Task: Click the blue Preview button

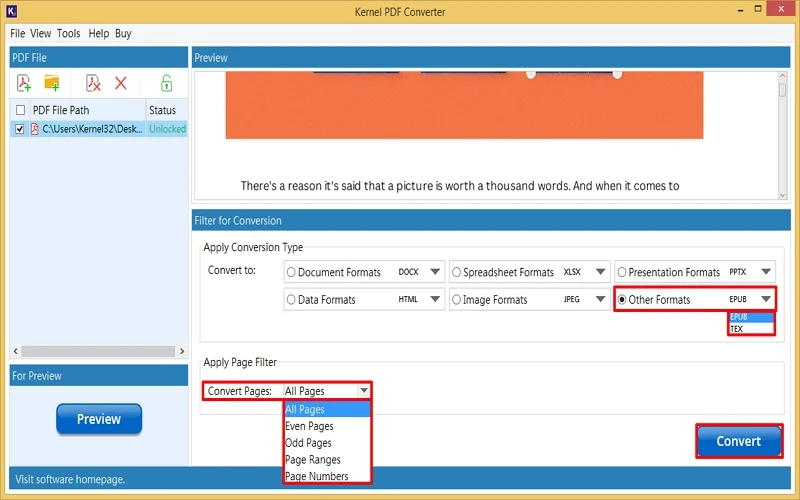Action: coord(99,419)
